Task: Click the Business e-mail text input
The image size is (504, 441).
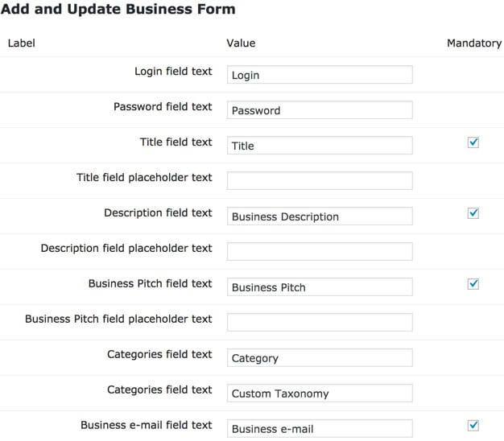Action: coord(320,429)
